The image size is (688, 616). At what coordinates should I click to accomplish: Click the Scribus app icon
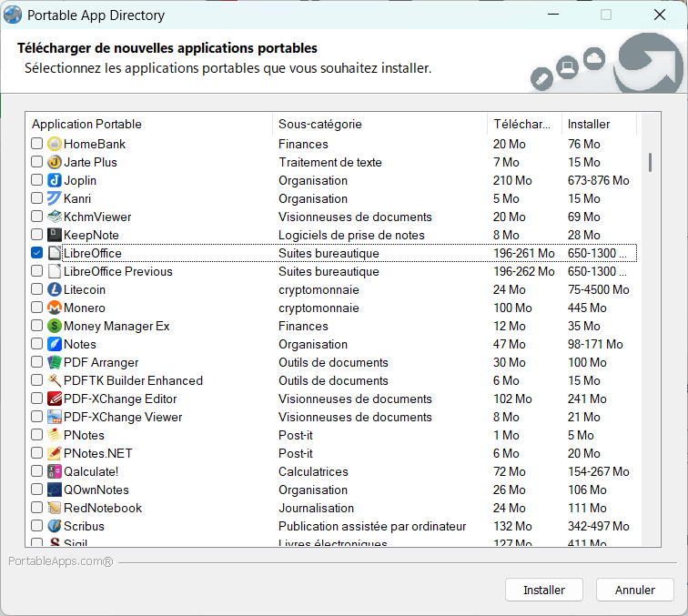(55, 526)
